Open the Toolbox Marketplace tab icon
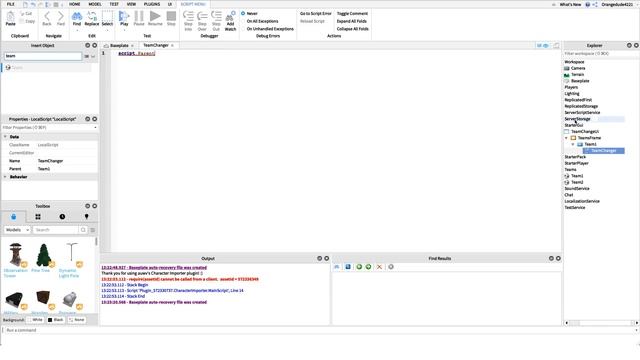This screenshot has height=360, width=640. (x=13, y=217)
